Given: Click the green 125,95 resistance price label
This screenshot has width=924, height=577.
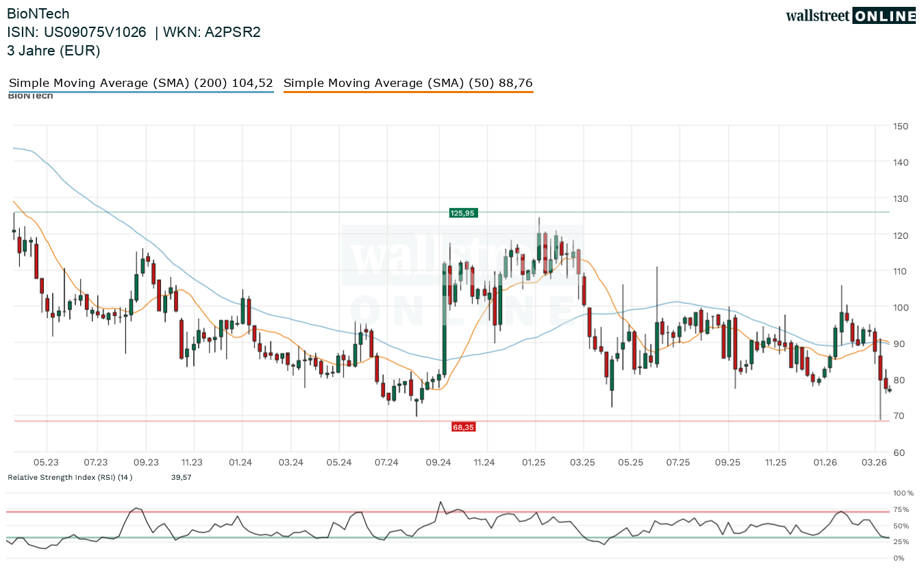Looking at the screenshot, I should point(462,213).
